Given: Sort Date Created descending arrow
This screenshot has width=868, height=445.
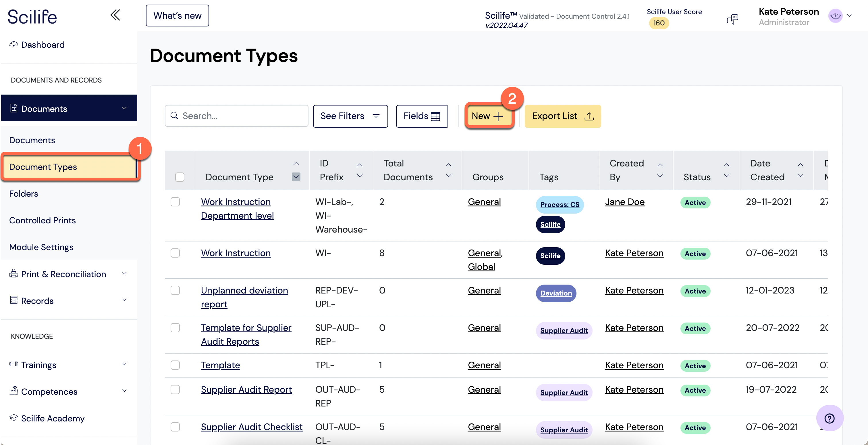Looking at the screenshot, I should 800,176.
